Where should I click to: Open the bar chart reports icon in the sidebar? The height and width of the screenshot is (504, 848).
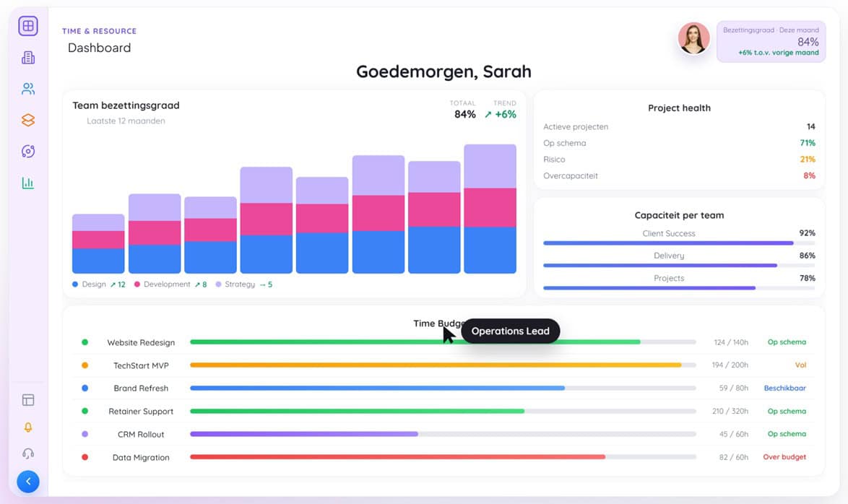point(27,183)
